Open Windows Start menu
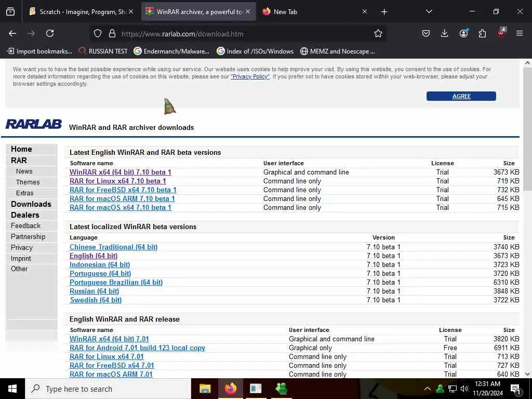This screenshot has width=532, height=399. [12, 389]
